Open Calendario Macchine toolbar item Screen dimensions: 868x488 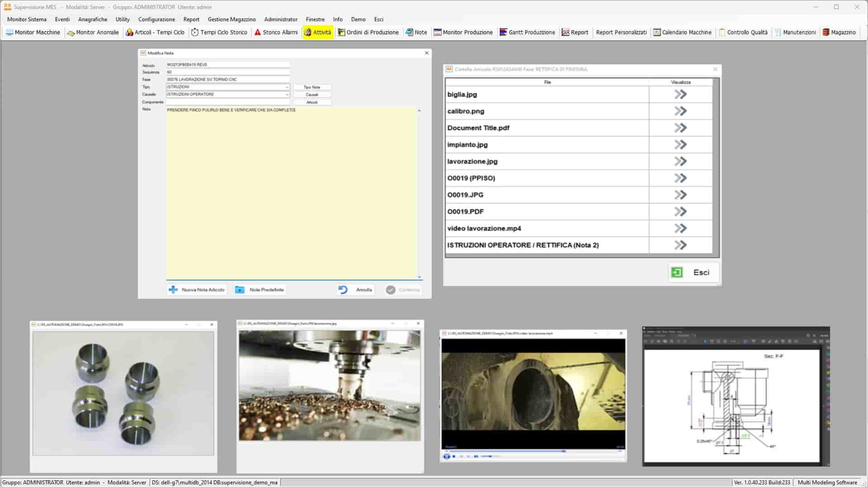(682, 33)
